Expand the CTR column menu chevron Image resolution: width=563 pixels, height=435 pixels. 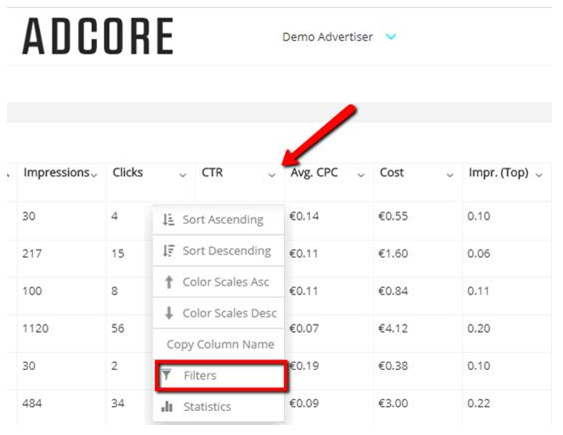[272, 175]
